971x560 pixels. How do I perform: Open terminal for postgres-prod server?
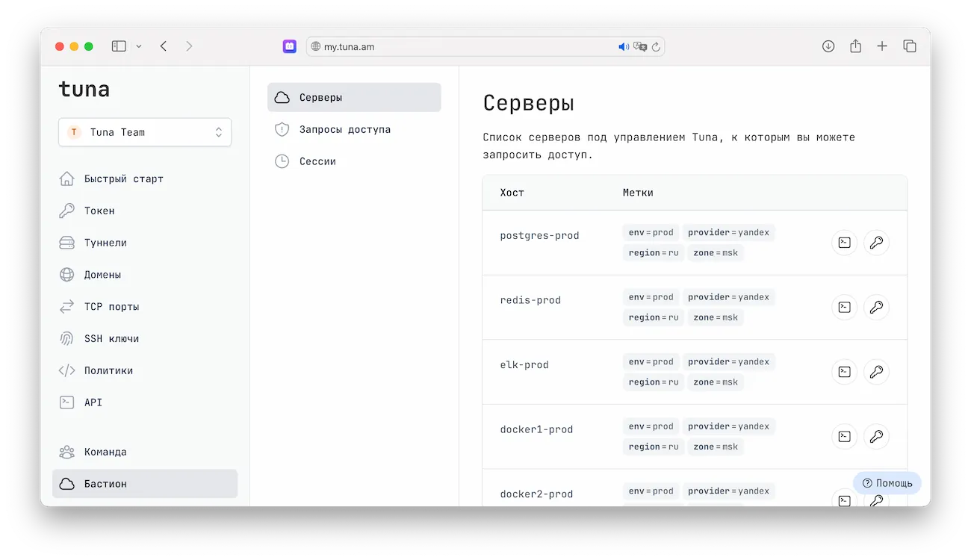click(844, 243)
